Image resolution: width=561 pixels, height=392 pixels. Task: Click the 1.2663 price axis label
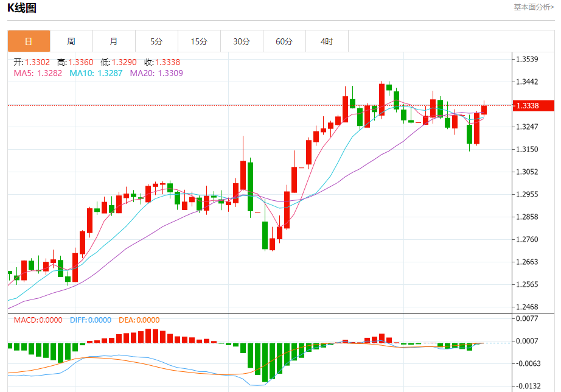click(x=527, y=262)
